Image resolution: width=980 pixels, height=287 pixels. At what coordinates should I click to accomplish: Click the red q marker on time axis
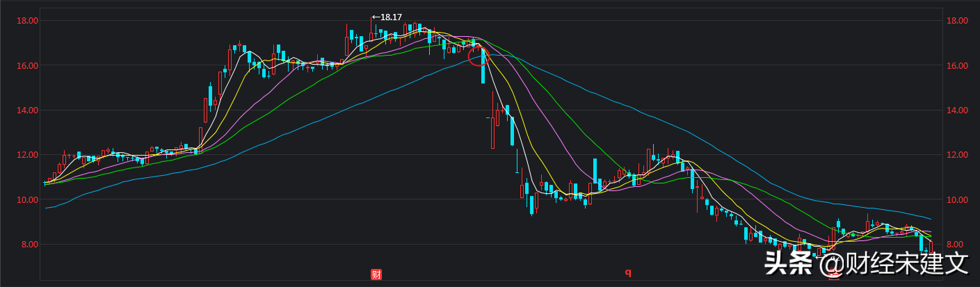tap(627, 272)
